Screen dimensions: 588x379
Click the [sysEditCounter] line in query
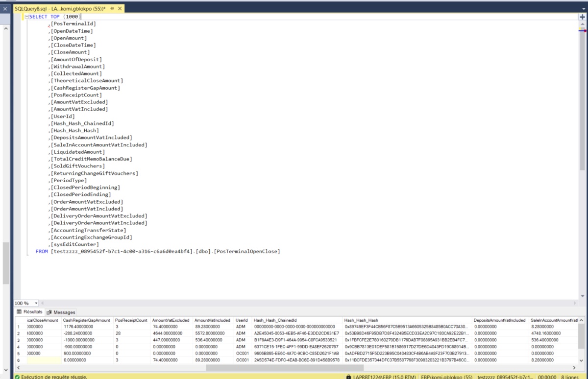click(73, 244)
